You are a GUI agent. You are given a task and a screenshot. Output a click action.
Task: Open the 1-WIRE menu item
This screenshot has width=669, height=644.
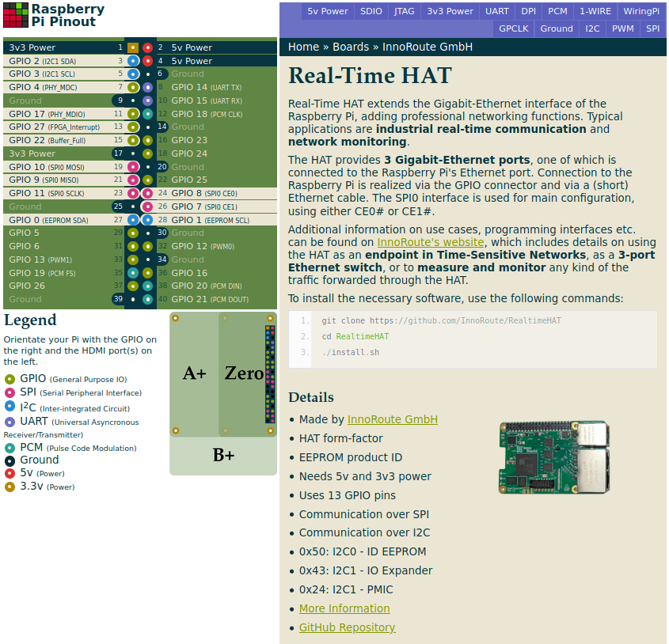pos(595,11)
